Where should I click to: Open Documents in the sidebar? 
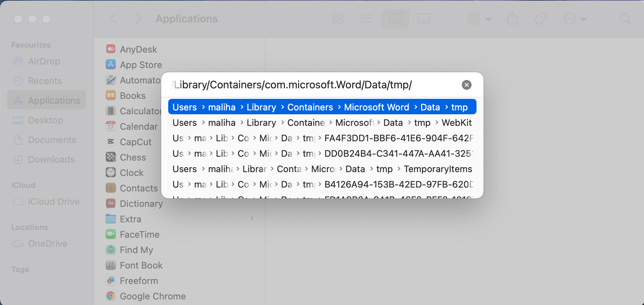pos(47,140)
